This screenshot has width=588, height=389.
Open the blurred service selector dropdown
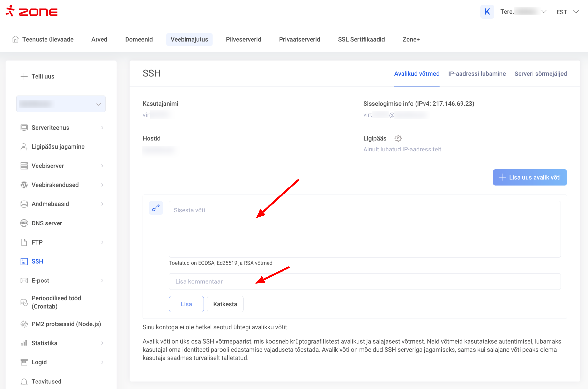(x=61, y=104)
